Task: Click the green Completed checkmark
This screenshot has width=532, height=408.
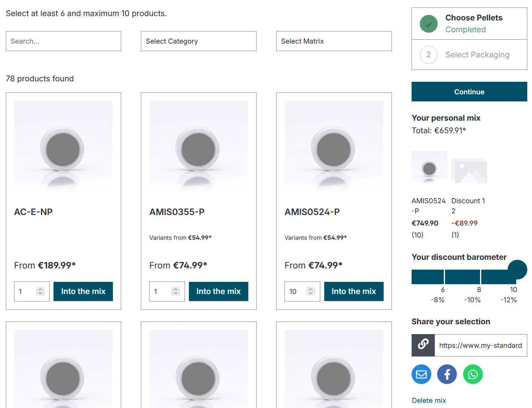Action: click(x=429, y=24)
